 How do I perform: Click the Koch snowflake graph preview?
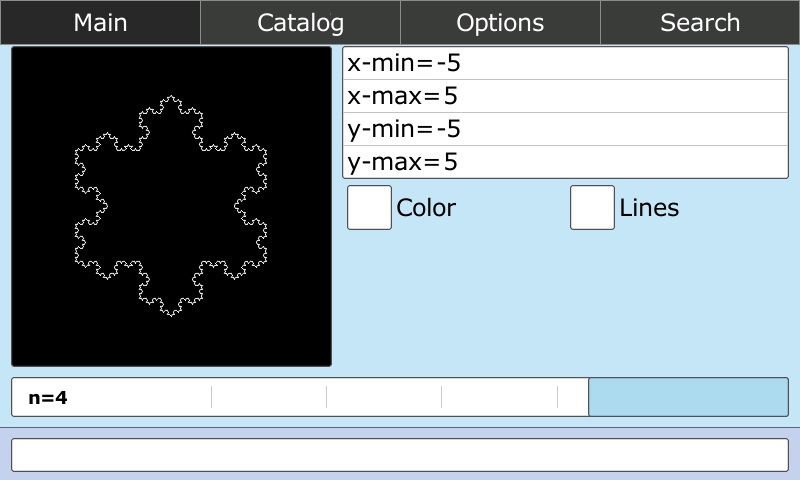coord(171,206)
